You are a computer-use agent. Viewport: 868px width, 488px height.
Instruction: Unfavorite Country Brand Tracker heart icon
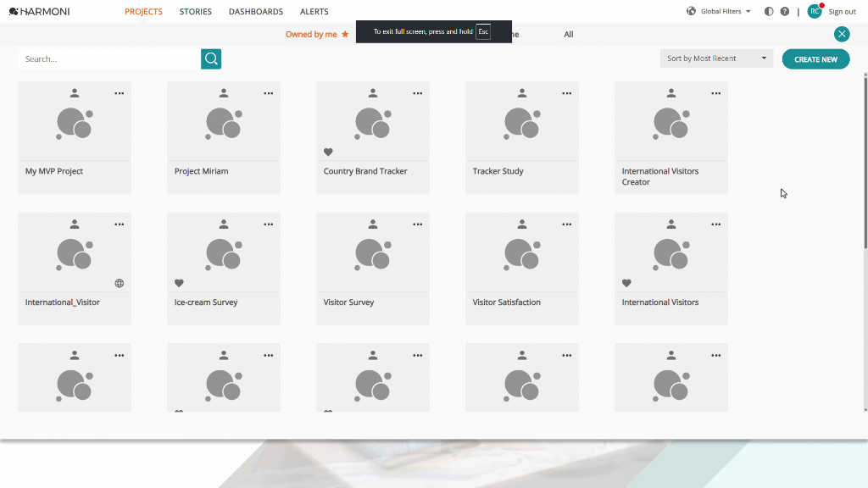(328, 152)
